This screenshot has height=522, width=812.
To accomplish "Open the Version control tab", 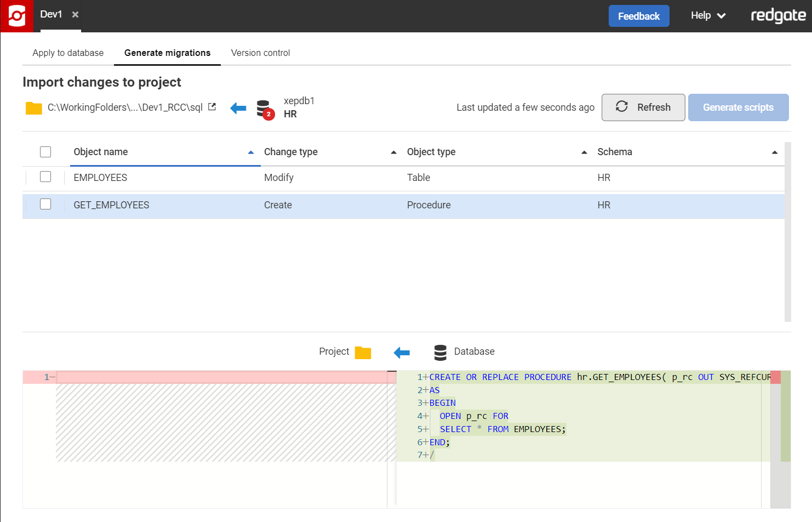I will click(x=260, y=53).
